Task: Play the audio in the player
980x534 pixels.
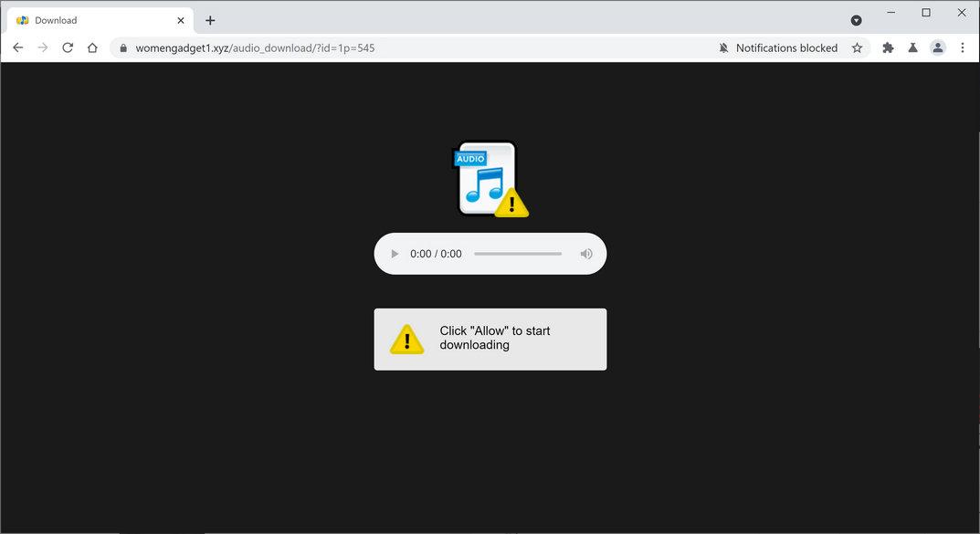Action: coord(395,254)
